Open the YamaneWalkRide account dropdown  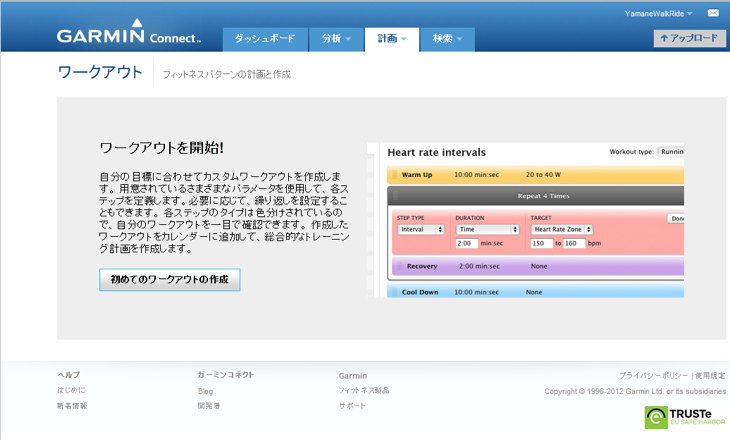pos(658,14)
